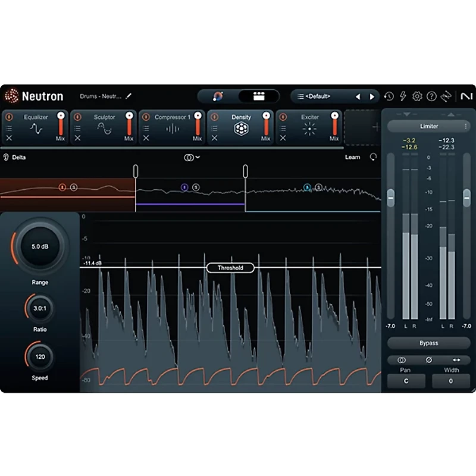Toggle Delta monitoring

[x=13, y=157]
